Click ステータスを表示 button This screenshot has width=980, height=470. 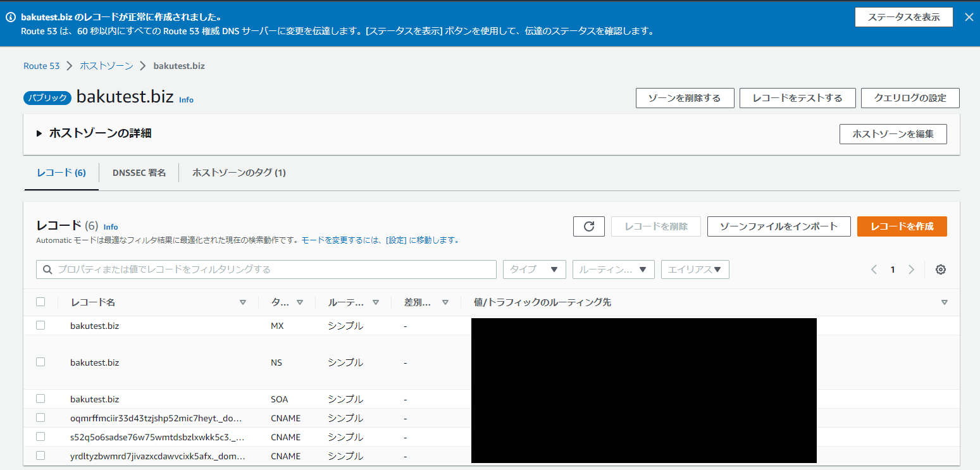[x=904, y=17]
